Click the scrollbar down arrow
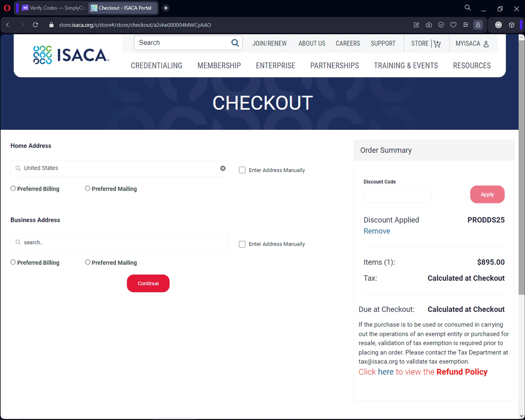 point(521,416)
